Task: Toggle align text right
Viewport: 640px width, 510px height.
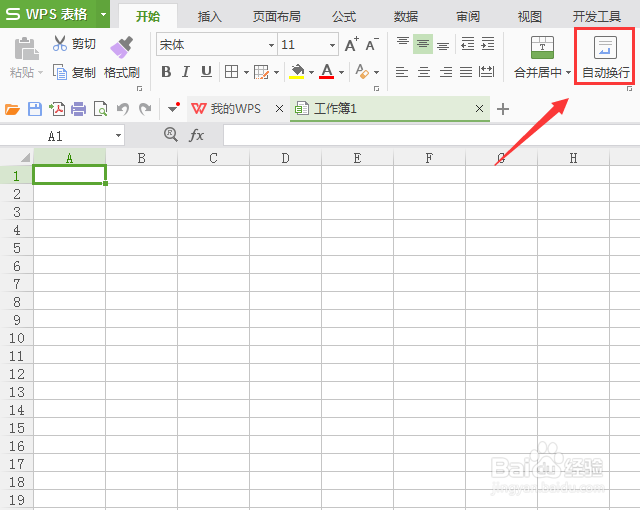Action: tap(445, 72)
